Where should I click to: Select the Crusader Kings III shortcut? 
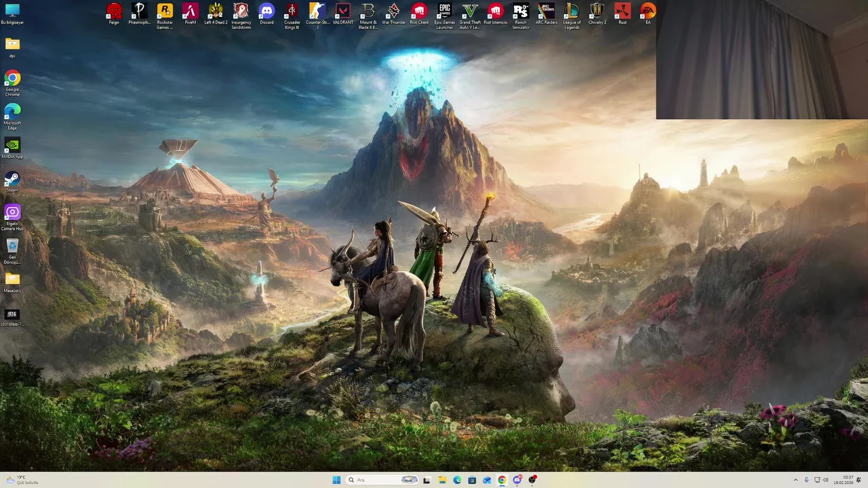pyautogui.click(x=292, y=16)
